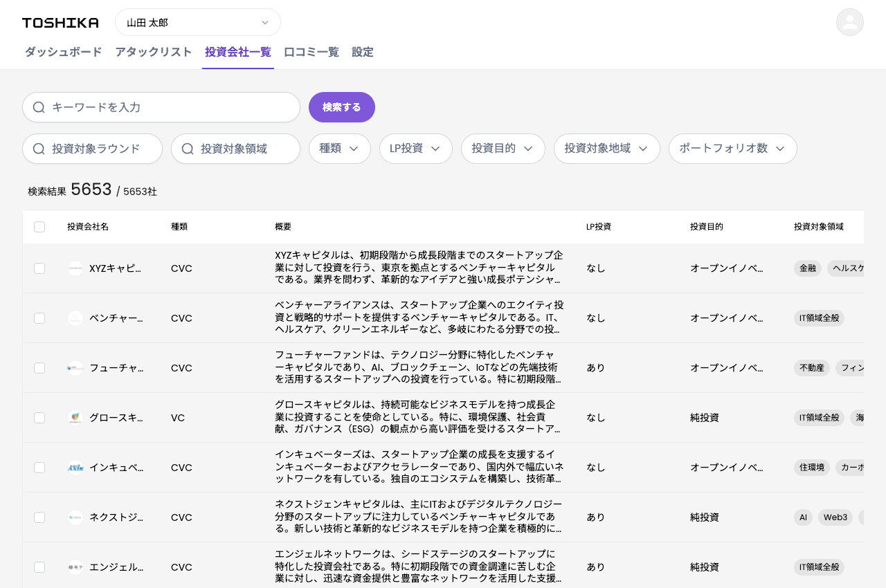This screenshot has height=588, width=886.
Task: Click the グロースキ company logo icon
Action: point(75,418)
